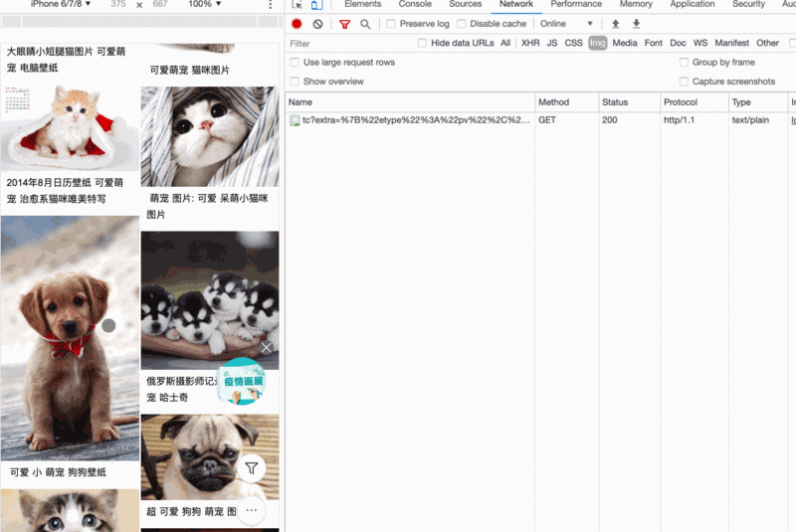This screenshot has height=532, width=796.
Task: Toggle the Img request filter
Action: point(598,43)
